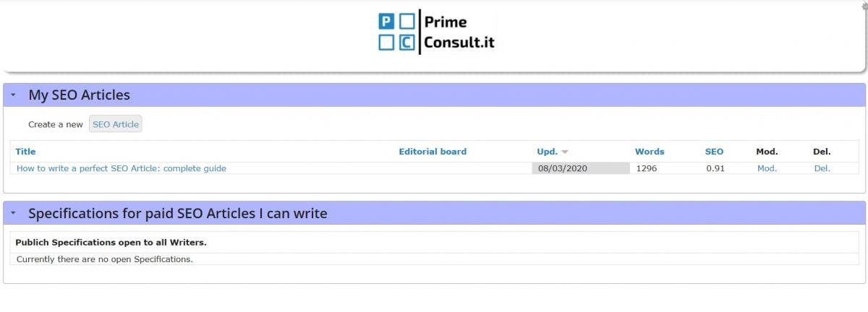Collapse the Specifications for paid SEO Articles section
868x312 pixels.
[13, 213]
